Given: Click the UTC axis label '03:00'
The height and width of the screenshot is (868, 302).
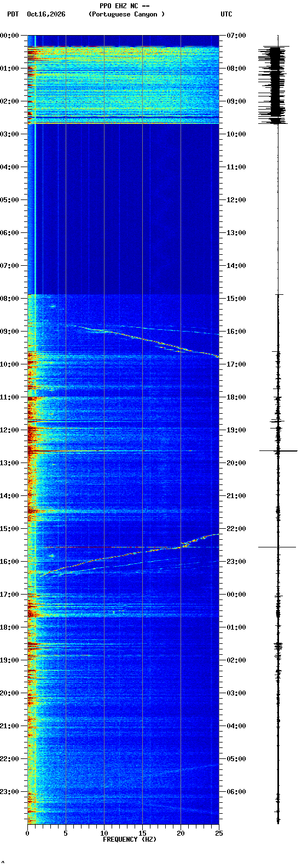Looking at the screenshot, I should pos(236,693).
